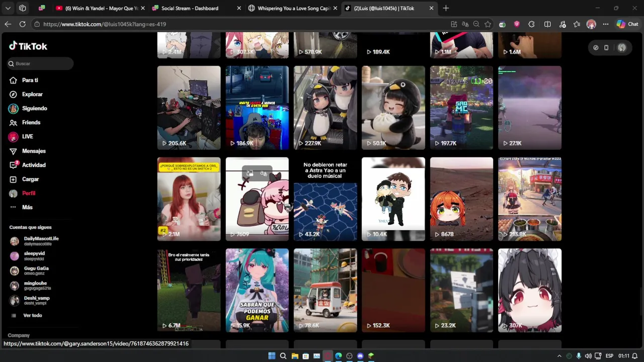Screen dimensions: 644x362
Task: Expand Ver todo followed accounts
Action: (x=32, y=315)
